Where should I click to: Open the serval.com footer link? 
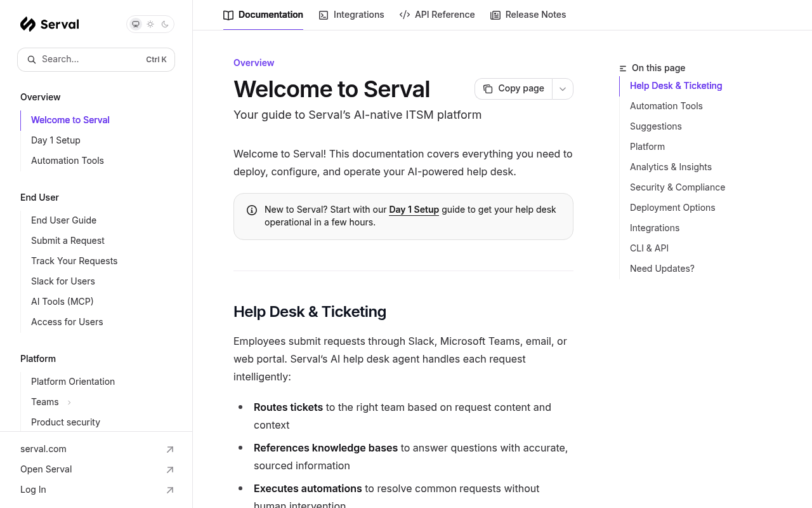click(x=43, y=449)
